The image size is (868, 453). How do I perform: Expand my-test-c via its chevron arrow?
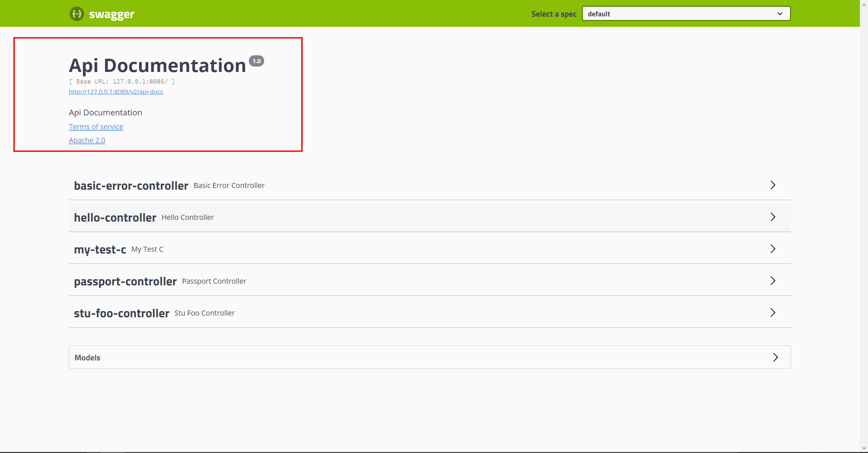click(x=773, y=249)
